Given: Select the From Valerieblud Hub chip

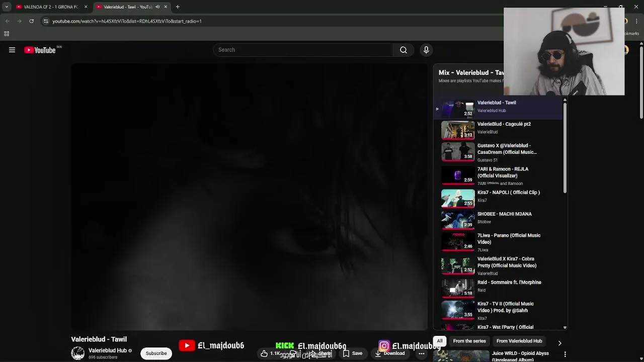Looking at the screenshot, I should pos(519,341).
